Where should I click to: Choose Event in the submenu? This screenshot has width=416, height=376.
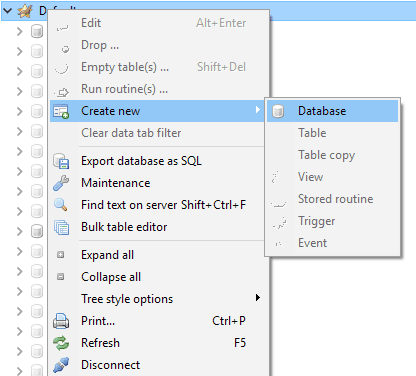click(x=332, y=243)
